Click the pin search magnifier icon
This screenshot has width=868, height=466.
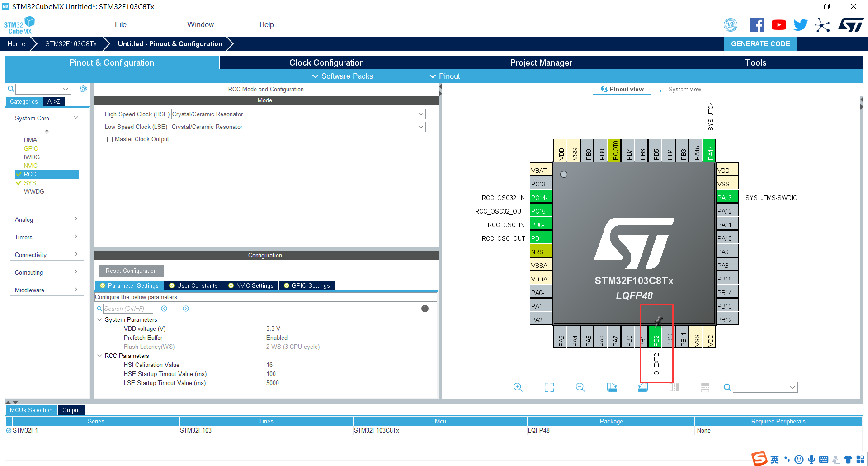[x=727, y=387]
